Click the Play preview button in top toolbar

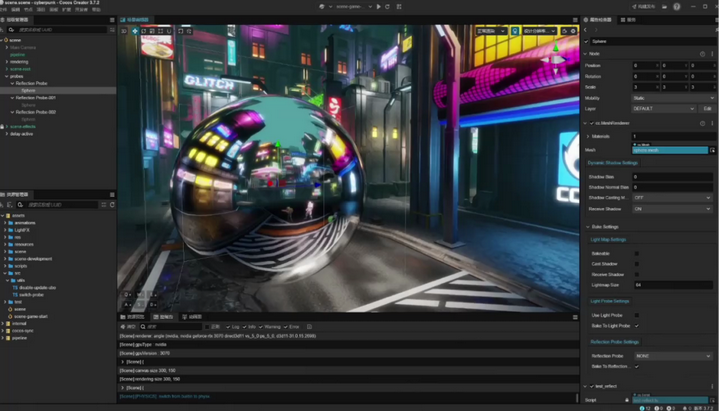378,7
